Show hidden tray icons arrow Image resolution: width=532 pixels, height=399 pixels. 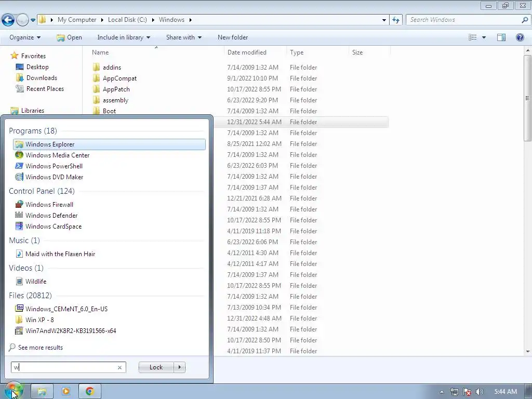(442, 392)
